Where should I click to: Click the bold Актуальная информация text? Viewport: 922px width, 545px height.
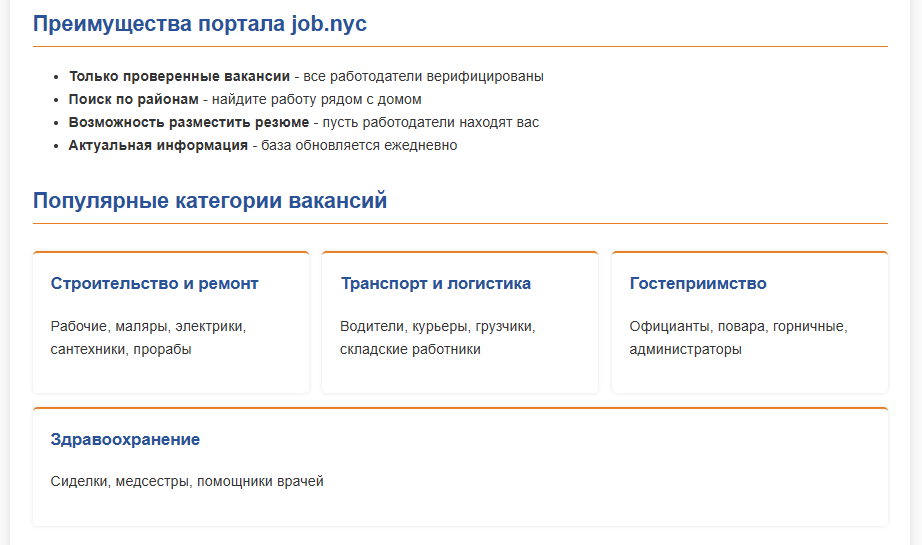(x=158, y=145)
